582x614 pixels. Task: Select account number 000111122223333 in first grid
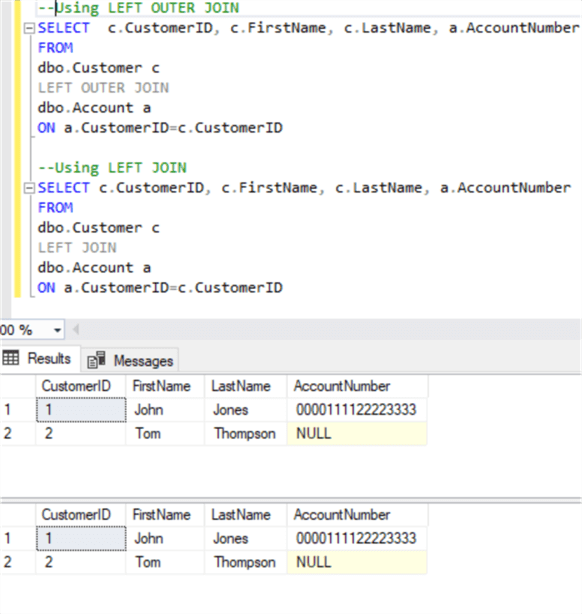pos(357,410)
